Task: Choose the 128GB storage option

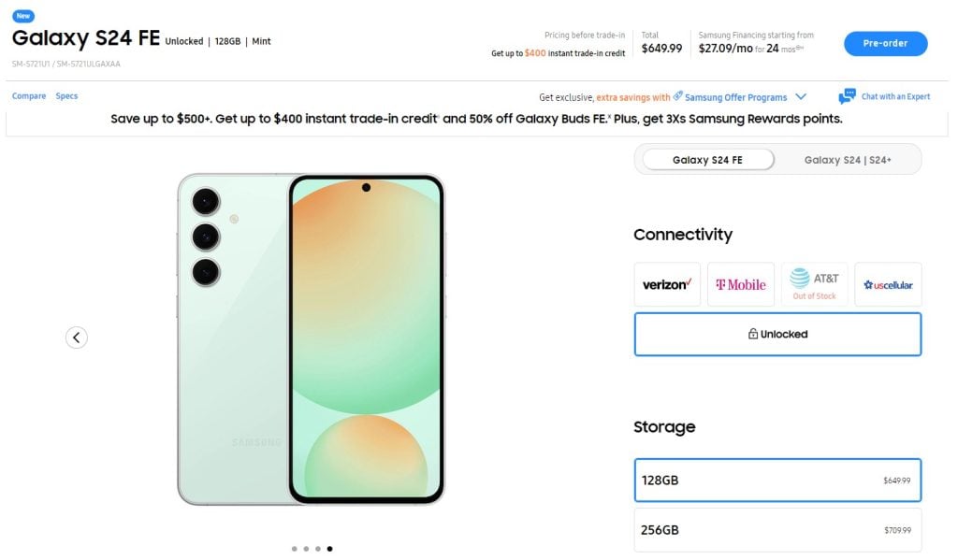Action: pos(777,480)
